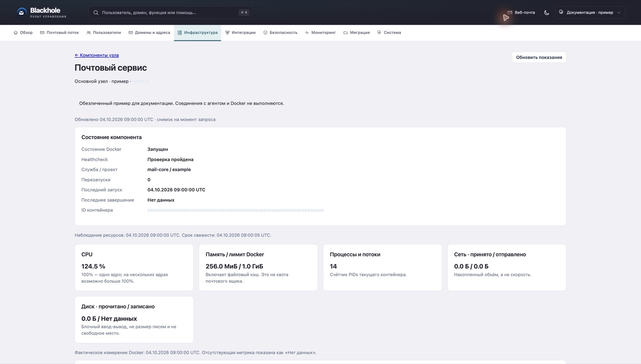Open the Интеграции tab

coord(240,32)
